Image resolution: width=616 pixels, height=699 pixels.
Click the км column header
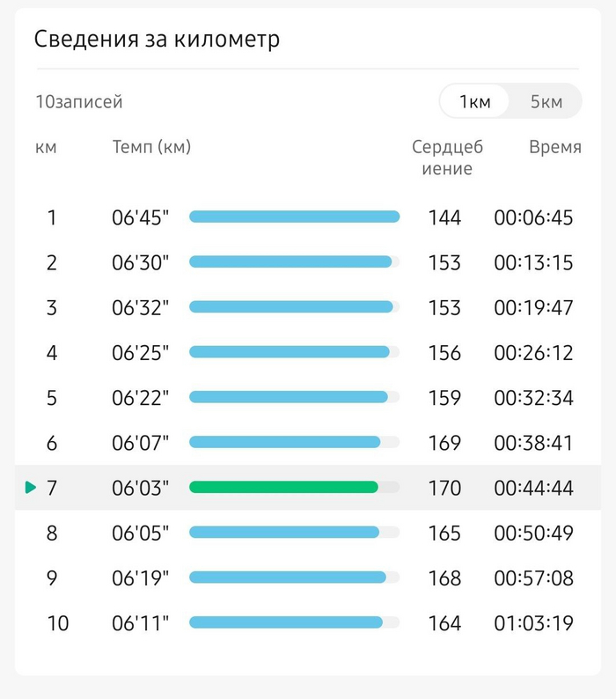[46, 147]
